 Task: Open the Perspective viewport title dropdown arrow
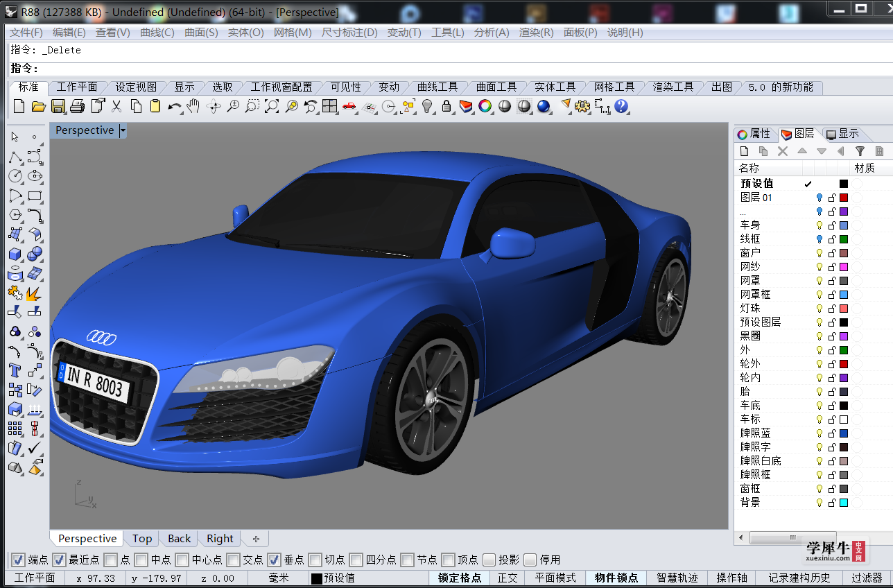pyautogui.click(x=123, y=130)
